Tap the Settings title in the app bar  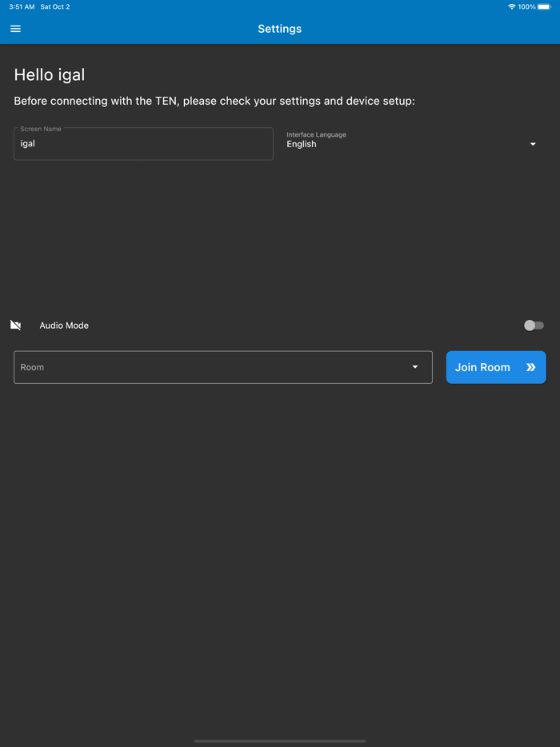tap(279, 28)
